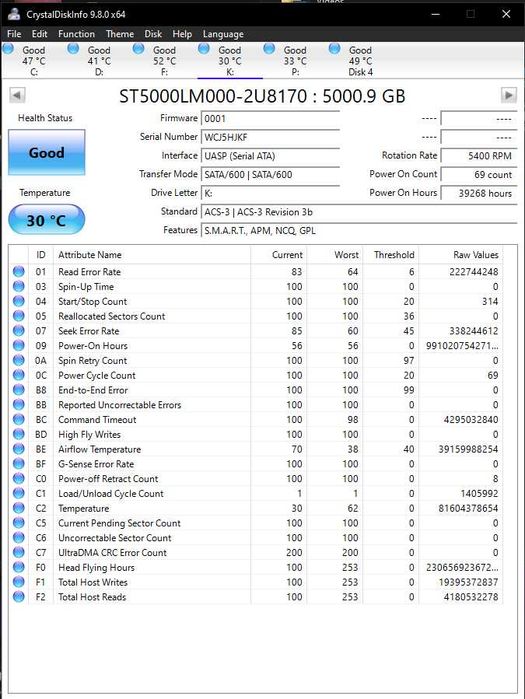Screen dimensions: 525x699
Task: Open the Theme menu
Action: (x=119, y=34)
